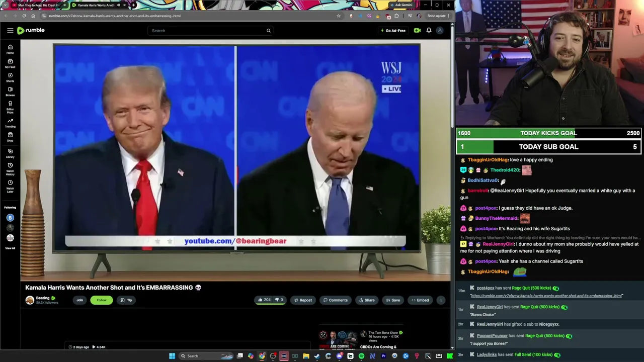Screen dimensions: 644x362
Task: Open Home in Rumble sidebar
Action: [10, 49]
